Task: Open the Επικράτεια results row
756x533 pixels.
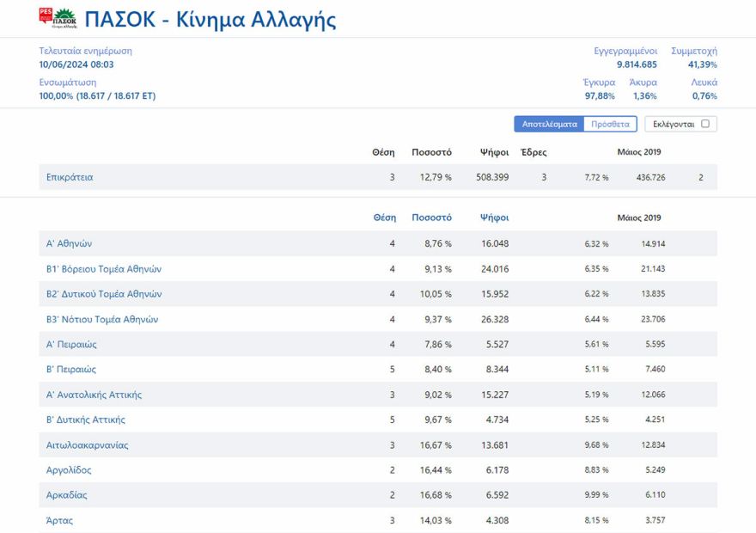Action: 69,177
